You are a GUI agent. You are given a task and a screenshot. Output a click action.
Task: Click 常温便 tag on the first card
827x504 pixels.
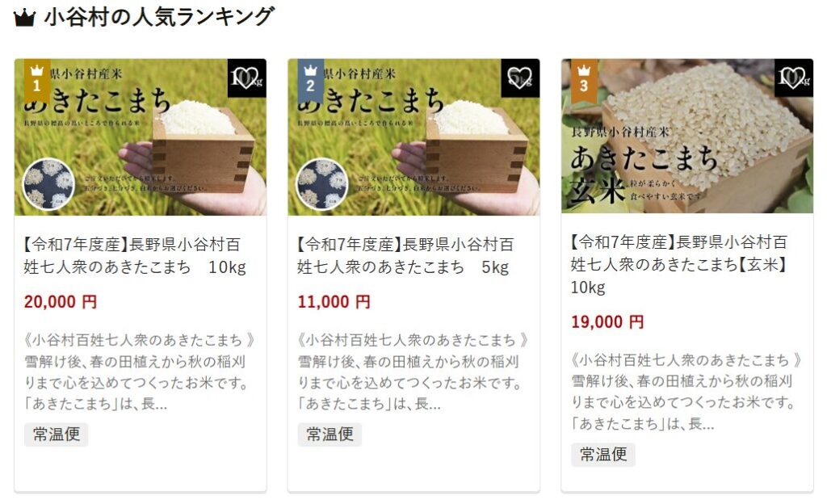point(57,435)
